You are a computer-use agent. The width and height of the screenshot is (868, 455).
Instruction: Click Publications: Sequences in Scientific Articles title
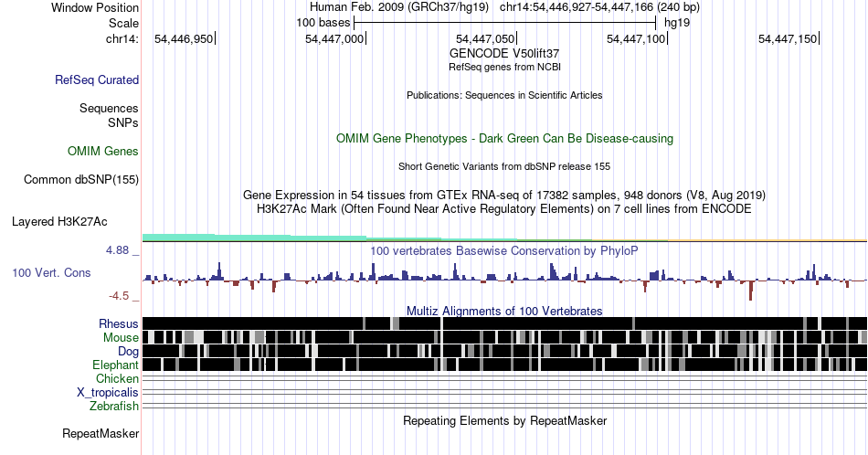pyautogui.click(x=504, y=95)
